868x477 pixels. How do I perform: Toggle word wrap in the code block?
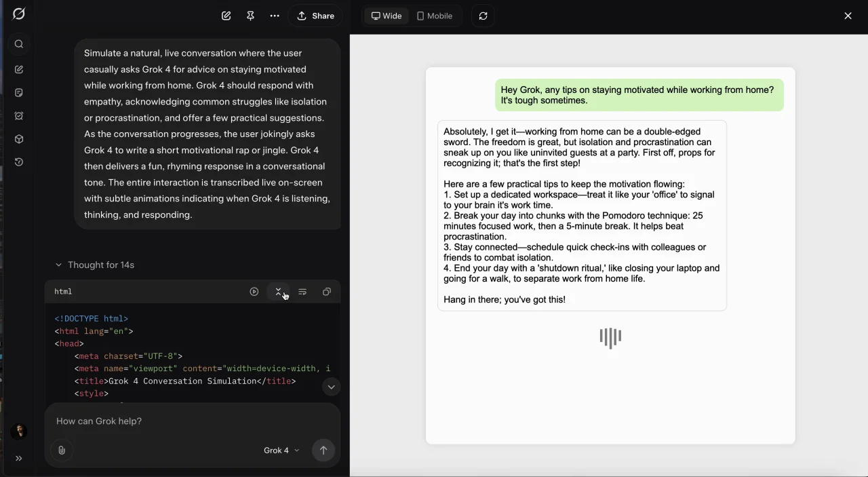pos(302,292)
